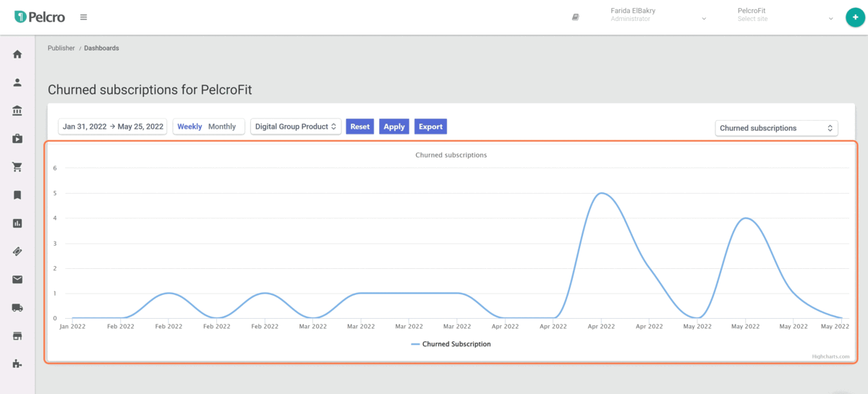Open the date range field Jan 31, 2022 to May 25, 2022

click(x=113, y=127)
